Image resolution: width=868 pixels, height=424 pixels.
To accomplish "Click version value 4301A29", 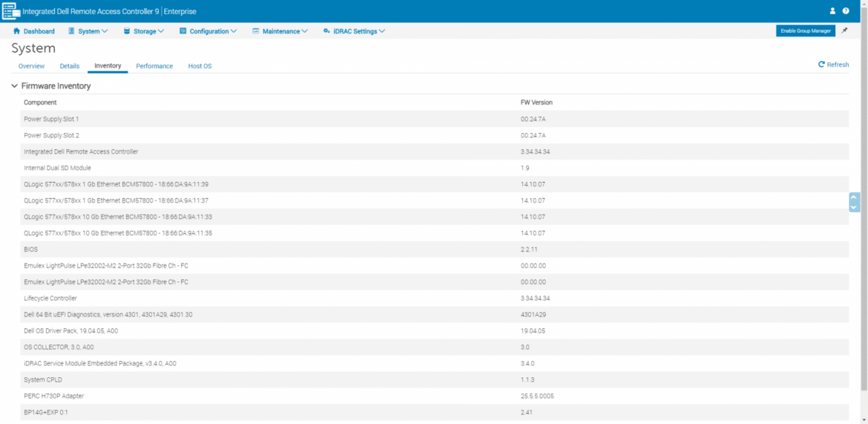I will tap(533, 315).
